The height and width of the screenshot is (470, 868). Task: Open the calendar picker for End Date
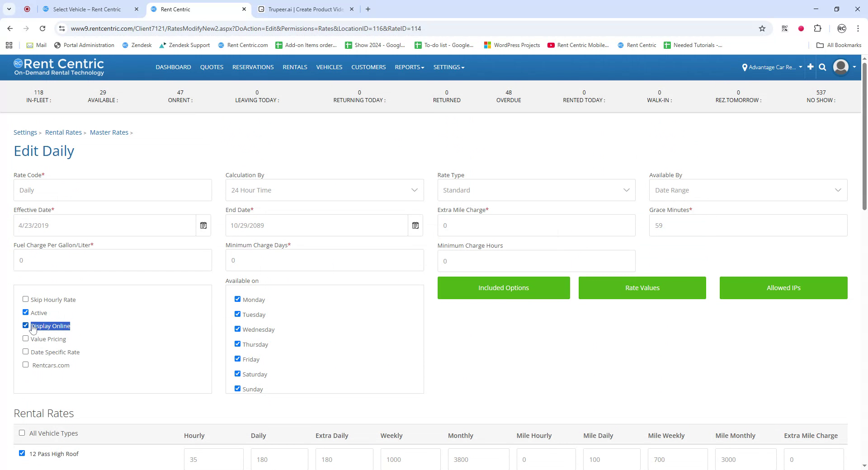pyautogui.click(x=415, y=225)
